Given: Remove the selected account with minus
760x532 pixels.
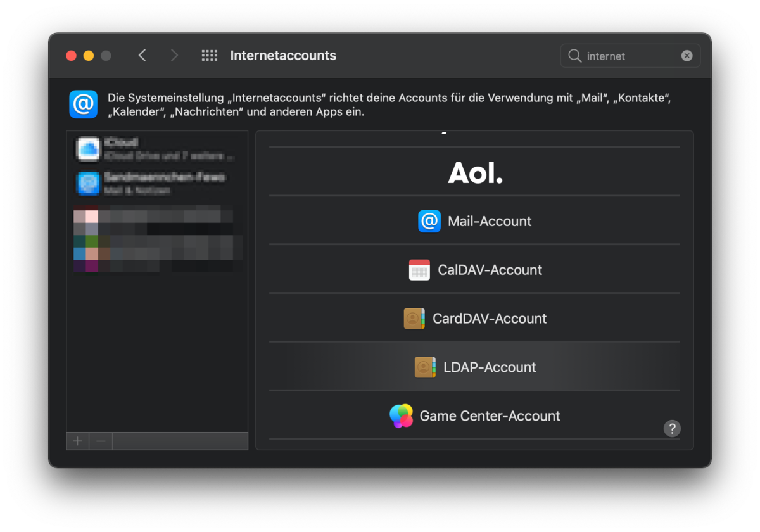Looking at the screenshot, I should (x=101, y=441).
